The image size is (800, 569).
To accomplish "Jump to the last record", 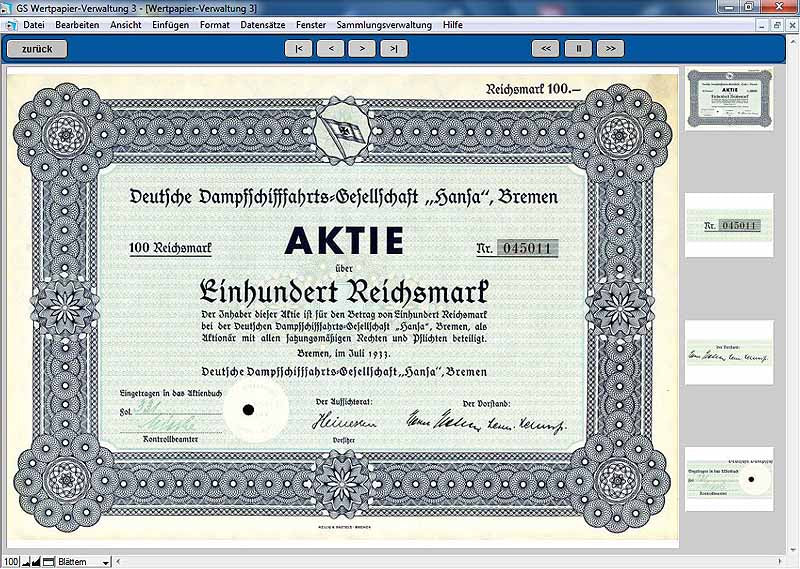I will [394, 48].
